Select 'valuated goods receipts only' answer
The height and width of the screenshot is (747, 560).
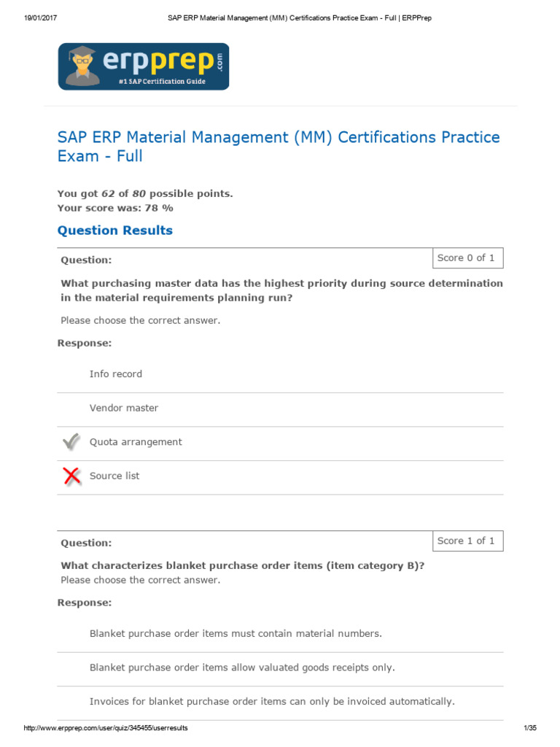tap(242, 667)
